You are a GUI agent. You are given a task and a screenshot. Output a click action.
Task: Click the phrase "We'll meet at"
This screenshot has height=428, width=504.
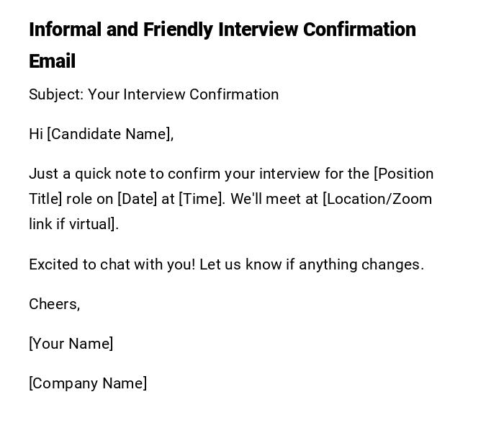click(274, 199)
